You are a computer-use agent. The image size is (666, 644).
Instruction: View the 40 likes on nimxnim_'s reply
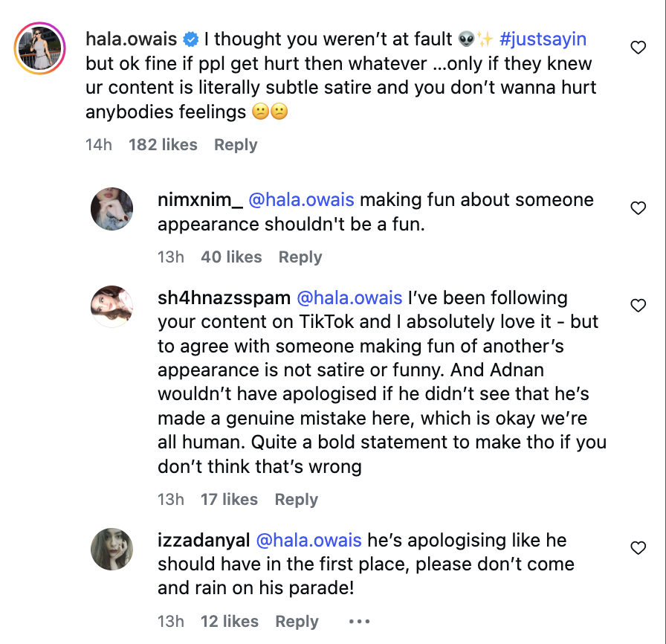pos(231,257)
